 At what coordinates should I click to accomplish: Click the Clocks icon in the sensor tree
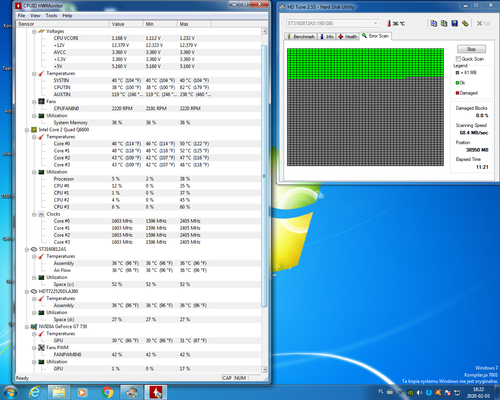(x=41, y=214)
